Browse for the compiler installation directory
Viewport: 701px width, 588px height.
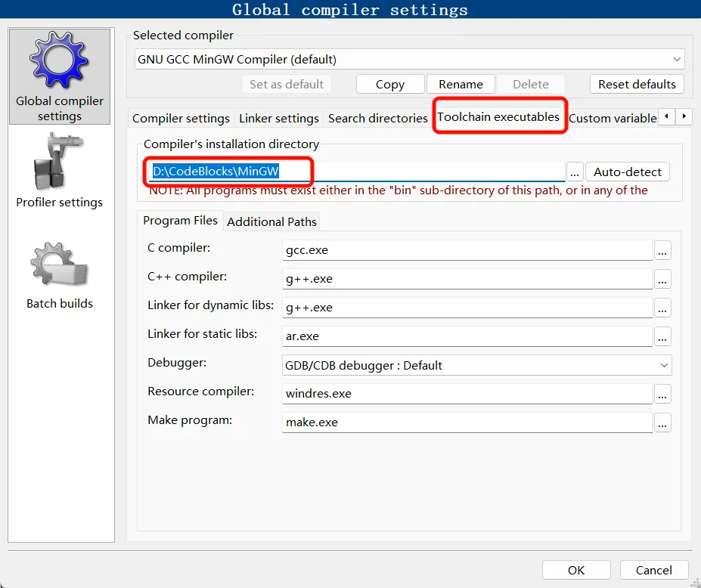pyautogui.click(x=575, y=172)
